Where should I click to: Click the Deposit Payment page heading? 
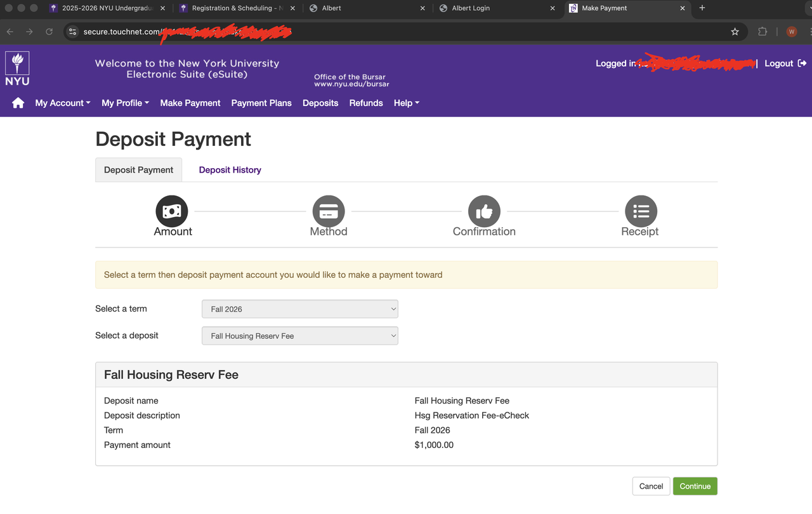pos(173,139)
